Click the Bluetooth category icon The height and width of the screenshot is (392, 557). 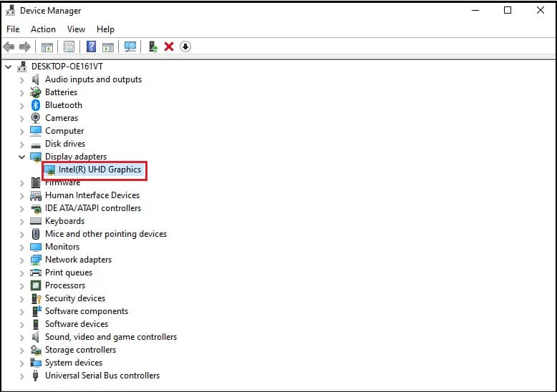36,105
